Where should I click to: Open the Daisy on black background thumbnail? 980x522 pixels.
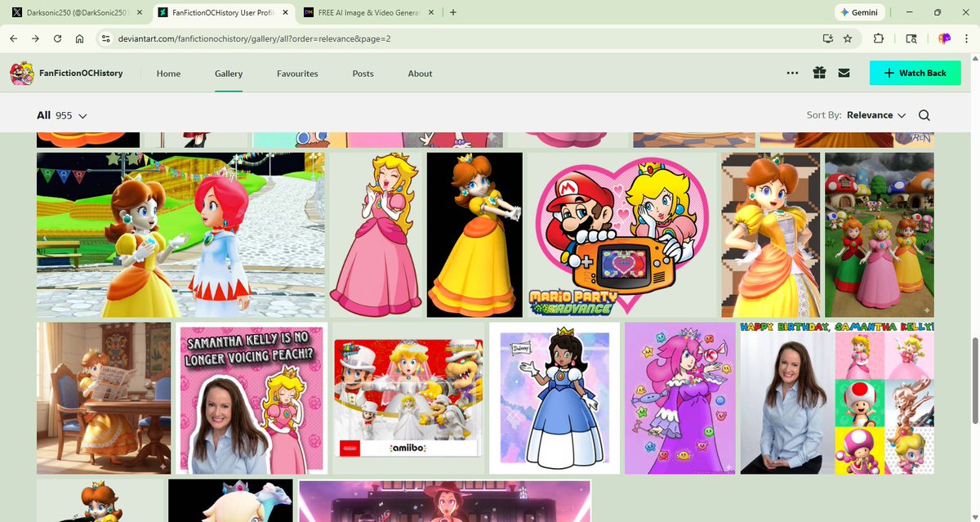[474, 234]
